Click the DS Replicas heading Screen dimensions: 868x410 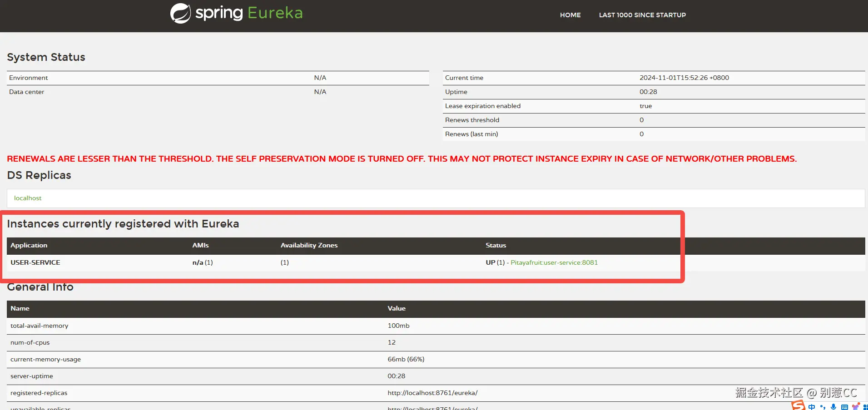pyautogui.click(x=39, y=175)
